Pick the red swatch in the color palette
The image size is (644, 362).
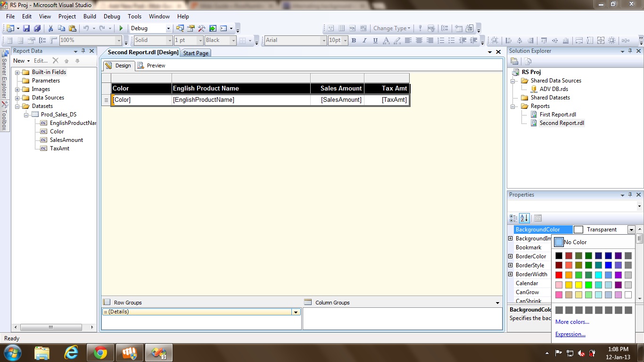(x=559, y=275)
